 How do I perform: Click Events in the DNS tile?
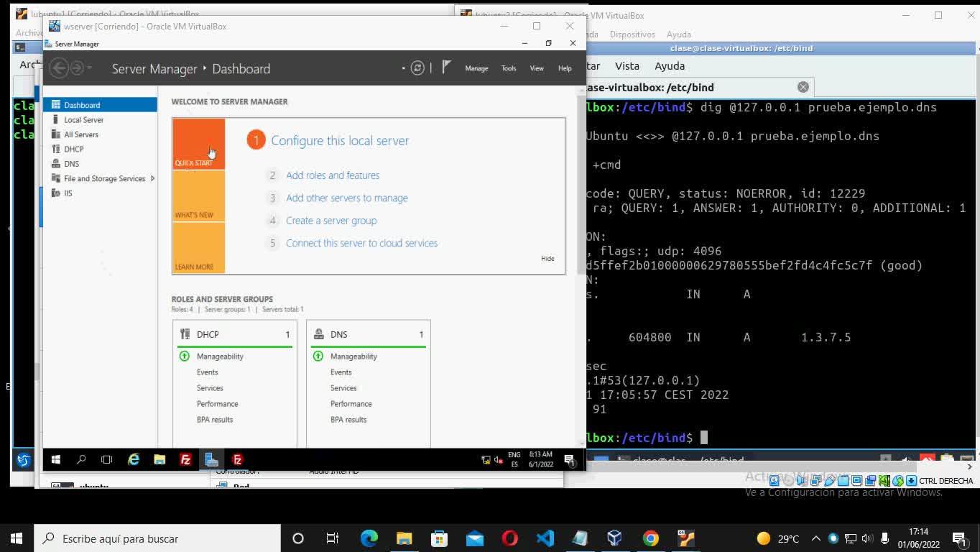click(x=341, y=372)
